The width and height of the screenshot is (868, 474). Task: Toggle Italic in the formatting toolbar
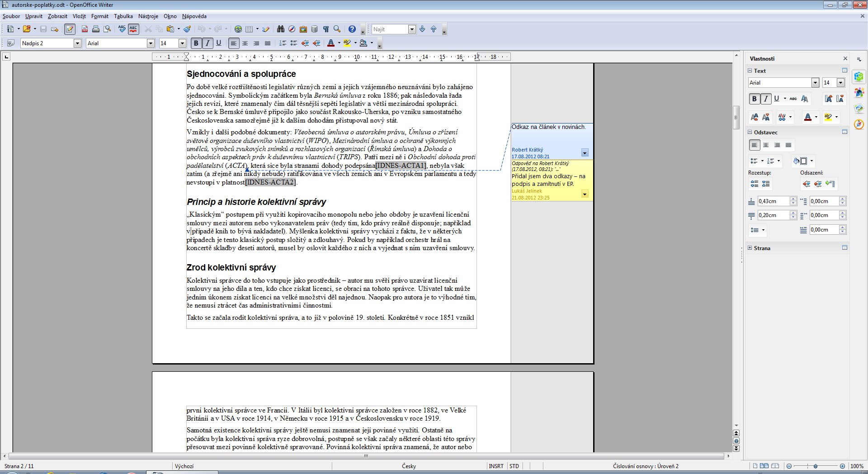(208, 43)
